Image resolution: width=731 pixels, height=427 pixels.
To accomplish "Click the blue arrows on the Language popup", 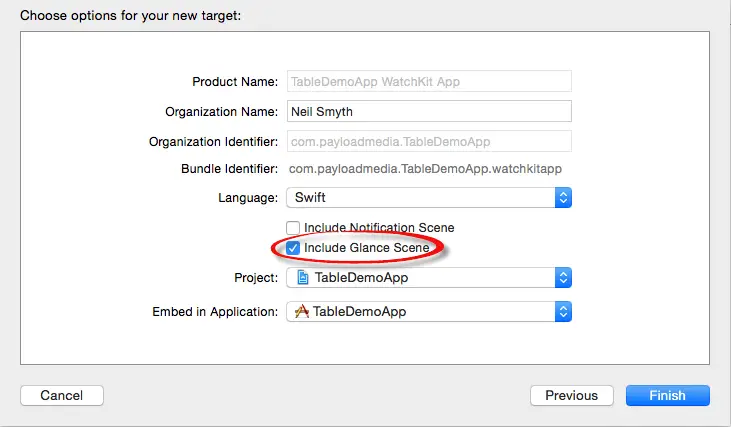I will point(563,197).
